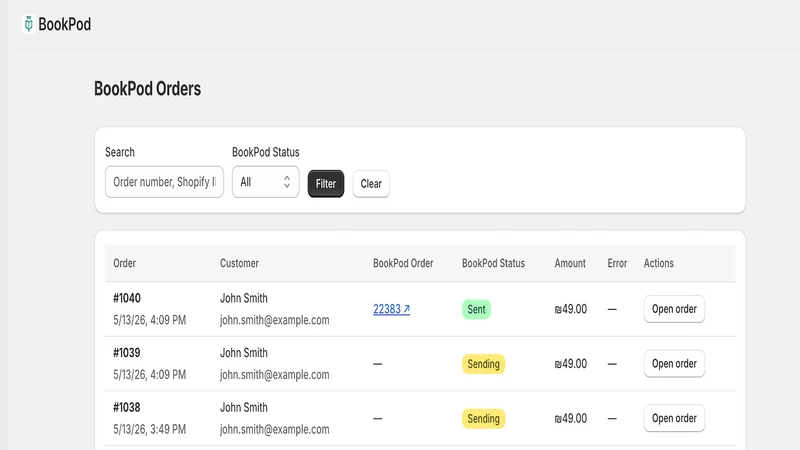Viewport: 800px width, 450px height.
Task: Click the BookPod logo icon
Action: click(x=29, y=24)
